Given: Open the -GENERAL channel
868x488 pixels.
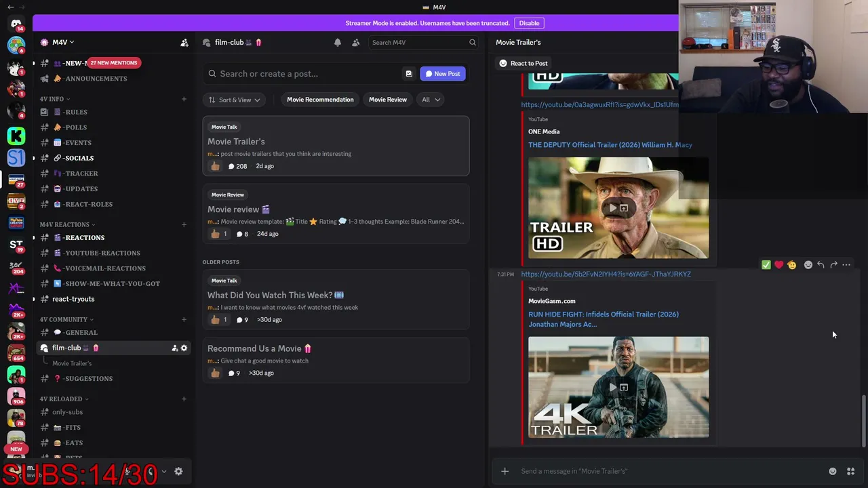Looking at the screenshot, I should 113,333.
